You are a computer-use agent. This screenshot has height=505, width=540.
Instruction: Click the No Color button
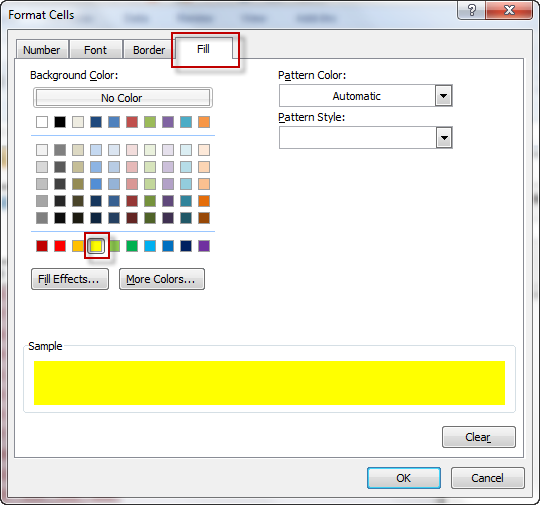(123, 98)
